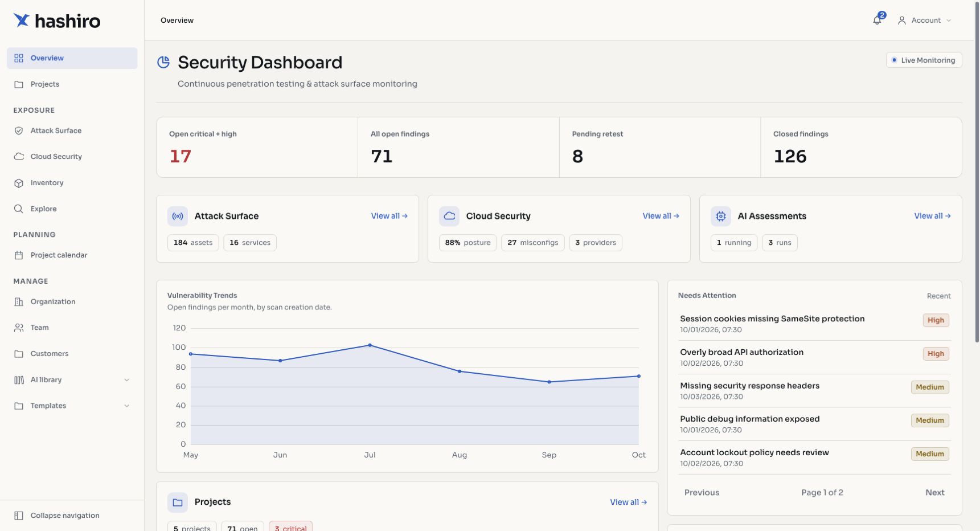This screenshot has width=980, height=531.
Task: Open the Account dropdown chevron
Action: click(949, 21)
